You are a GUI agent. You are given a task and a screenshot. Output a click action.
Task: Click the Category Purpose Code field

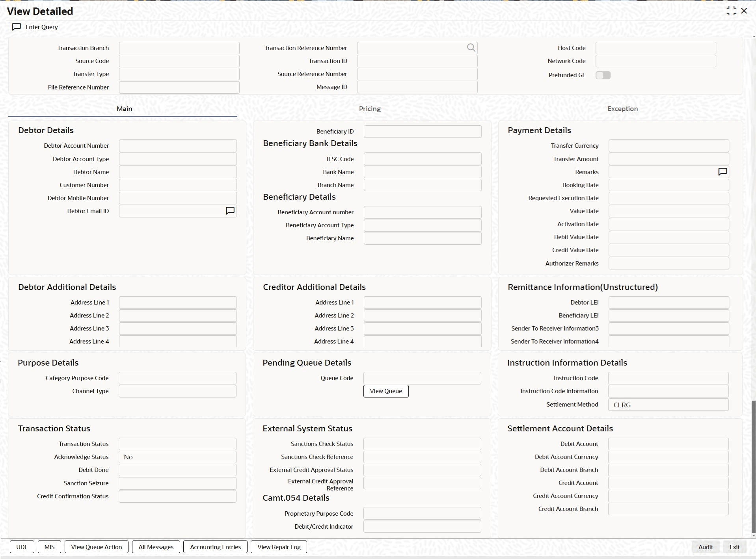coord(177,378)
